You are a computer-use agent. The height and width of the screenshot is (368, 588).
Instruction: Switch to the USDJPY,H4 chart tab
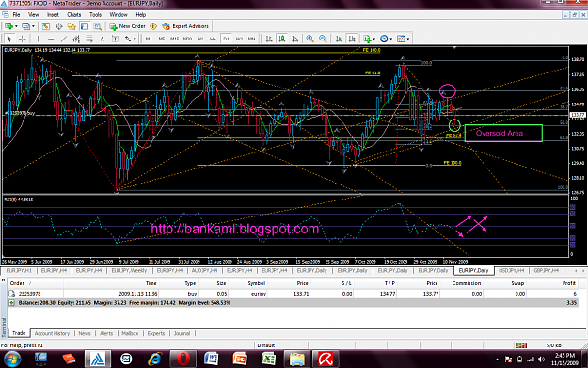512,270
